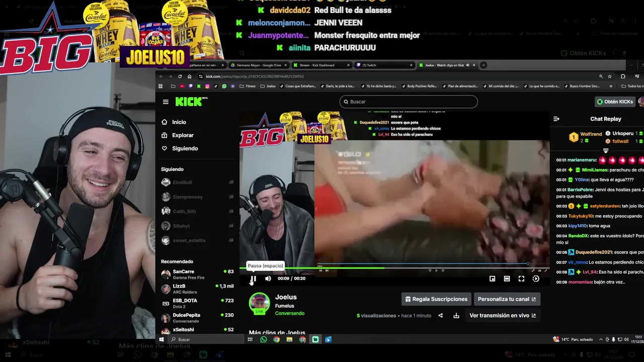Image resolution: width=644 pixels, height=362 pixels.
Task: Mute the clip using the volume icon
Action: [x=268, y=279]
